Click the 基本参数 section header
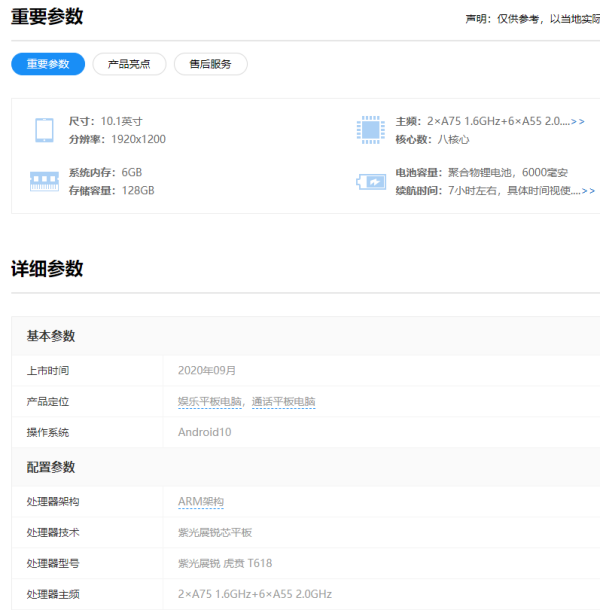Viewport: 600px width, 610px height. click(x=51, y=336)
